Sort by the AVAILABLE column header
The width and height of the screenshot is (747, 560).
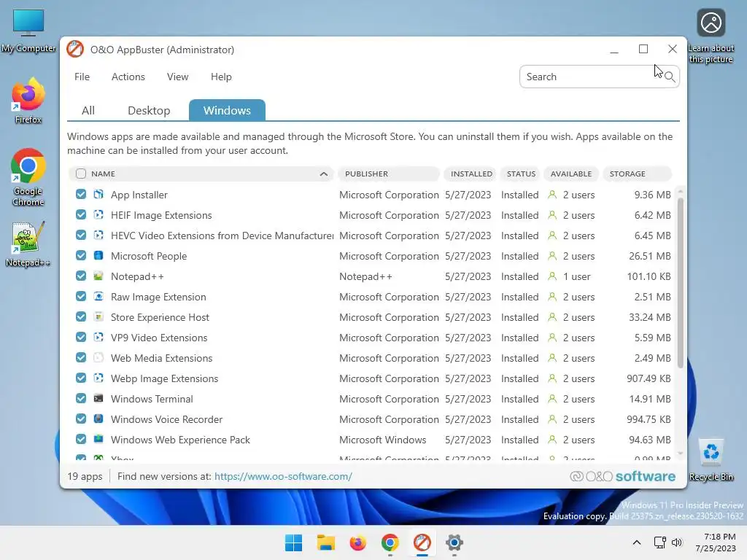pyautogui.click(x=570, y=174)
